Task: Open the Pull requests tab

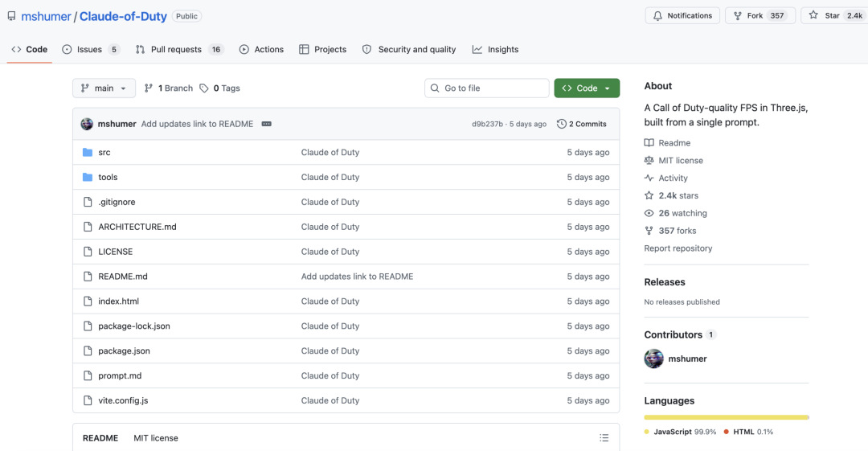Action: click(179, 49)
